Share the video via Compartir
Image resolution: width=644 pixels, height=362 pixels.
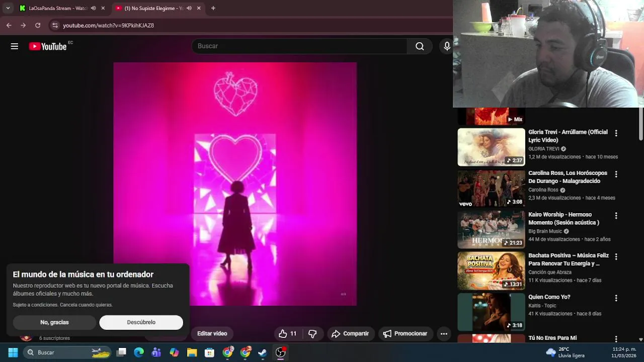coord(350,333)
